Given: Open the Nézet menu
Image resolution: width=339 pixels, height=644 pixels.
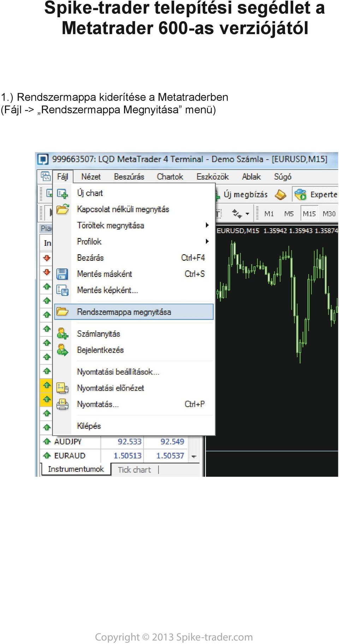Looking at the screenshot, I should [91, 177].
